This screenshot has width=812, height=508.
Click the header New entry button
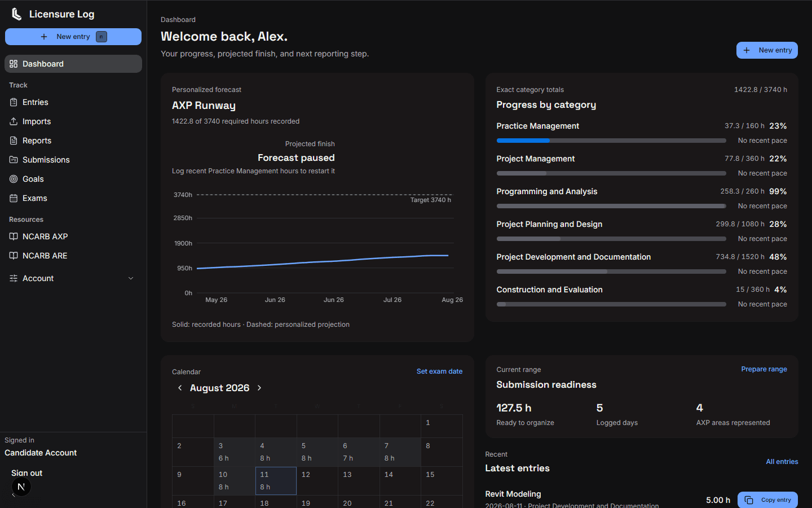[x=767, y=50]
